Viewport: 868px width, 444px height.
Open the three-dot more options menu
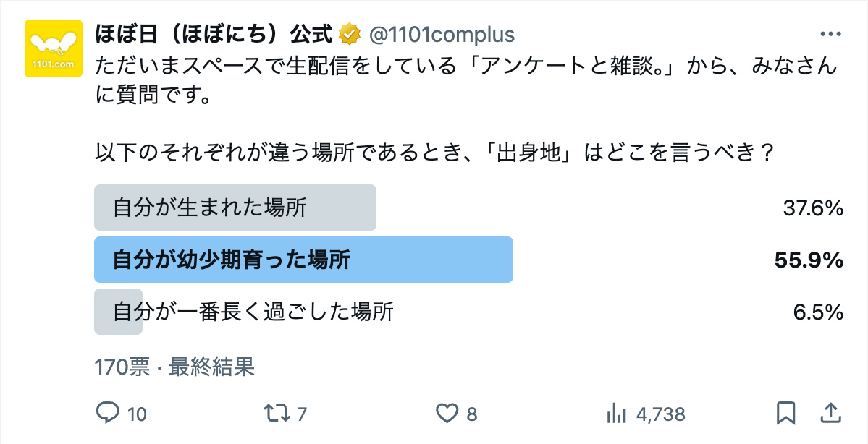pos(828,35)
